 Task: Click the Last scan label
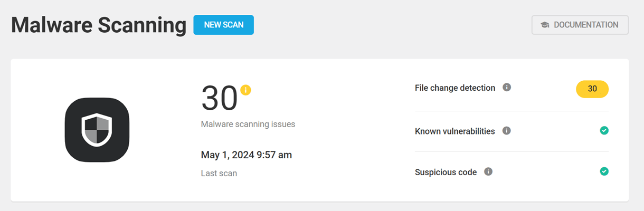click(219, 173)
